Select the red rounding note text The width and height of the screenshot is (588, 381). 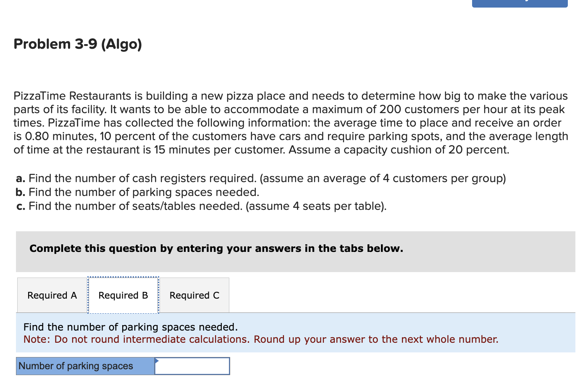[260, 339]
